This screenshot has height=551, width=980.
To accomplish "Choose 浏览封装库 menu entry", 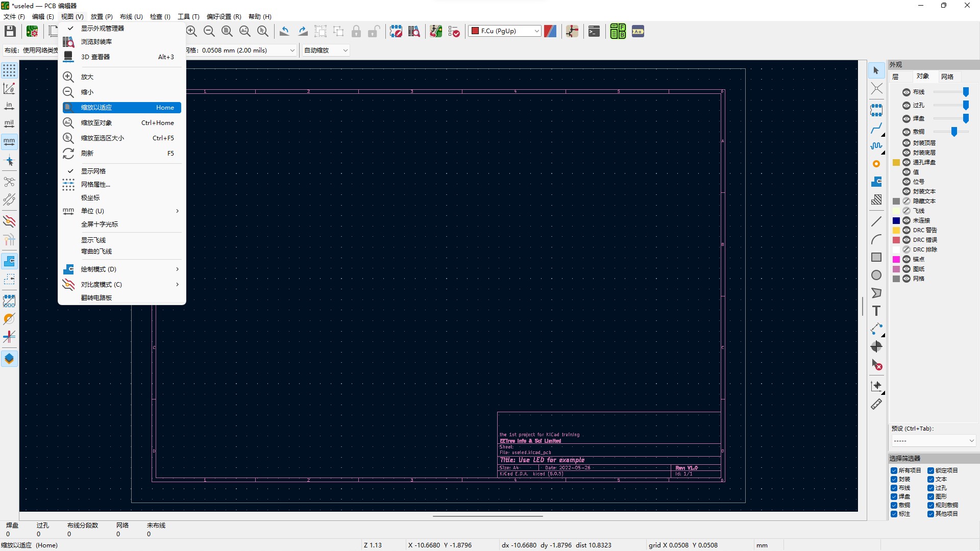I will click(122, 41).
